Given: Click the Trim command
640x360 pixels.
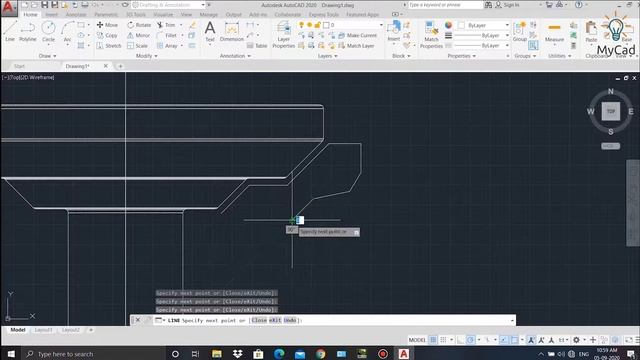Looking at the screenshot, I should [x=166, y=25].
